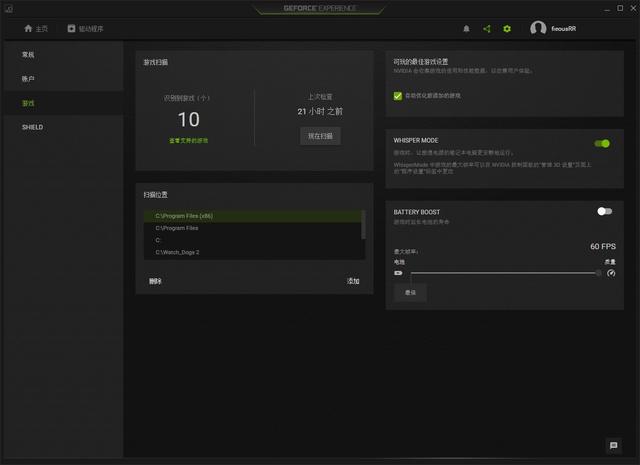The height and width of the screenshot is (465, 640).
Task: Open the notifications bell
Action: [x=466, y=29]
